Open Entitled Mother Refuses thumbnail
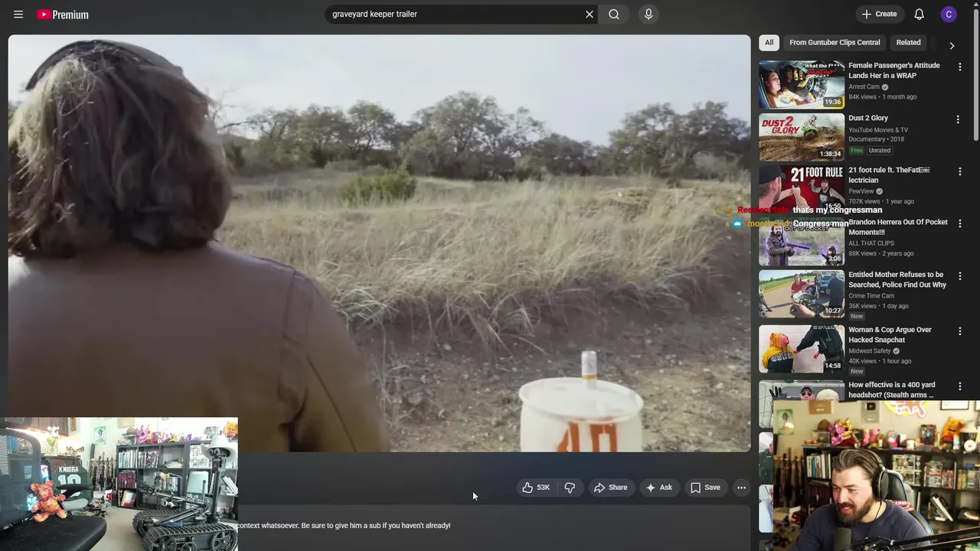 (x=802, y=293)
